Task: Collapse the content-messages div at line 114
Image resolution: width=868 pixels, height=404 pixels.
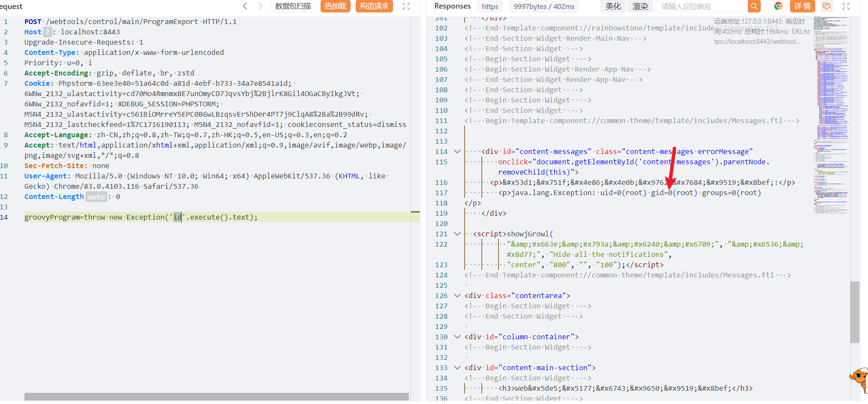Action: tap(457, 151)
